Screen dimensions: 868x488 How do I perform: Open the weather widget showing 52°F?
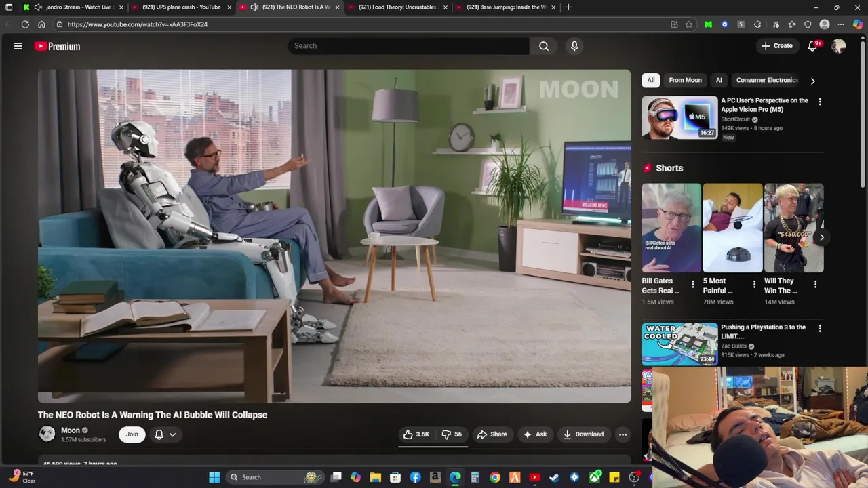pos(22,477)
